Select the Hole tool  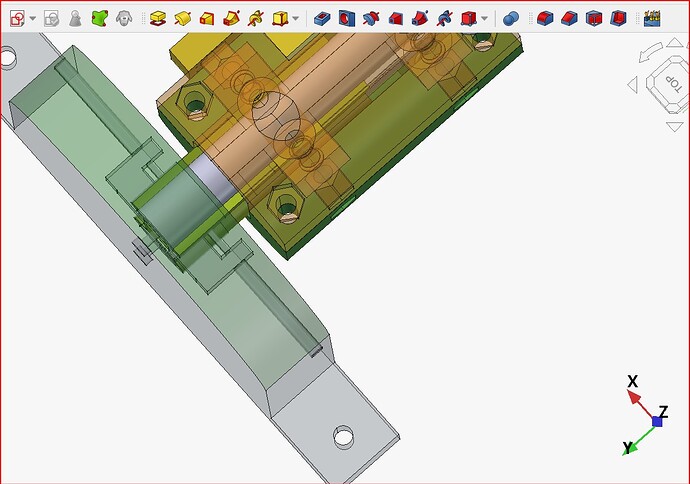pyautogui.click(x=347, y=18)
